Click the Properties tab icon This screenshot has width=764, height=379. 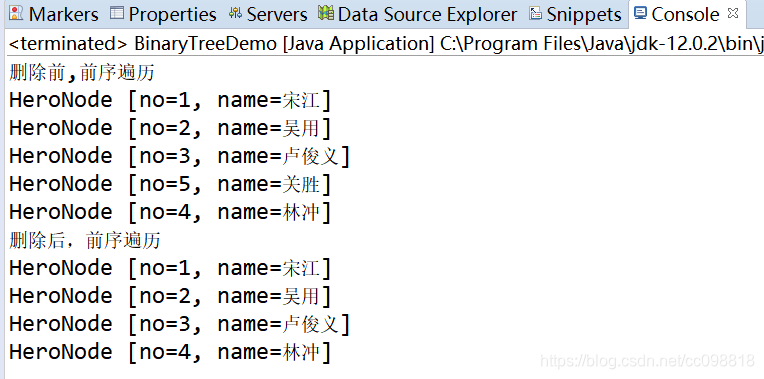116,13
